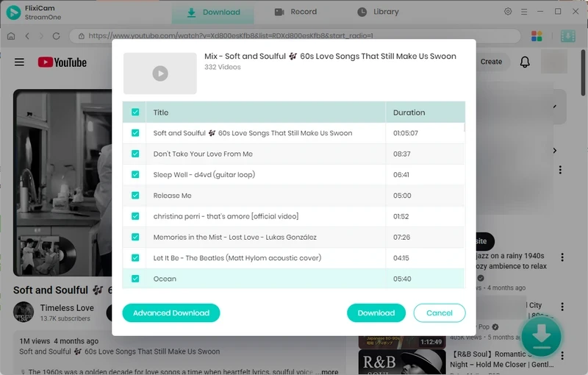Select the Ocean title row text
The image size is (588, 375).
point(165,279)
